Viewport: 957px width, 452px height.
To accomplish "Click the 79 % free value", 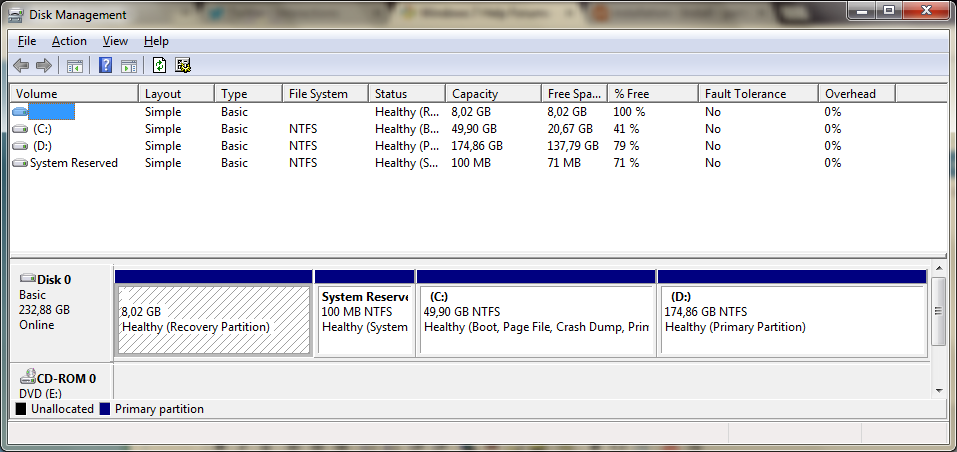I will 626,146.
